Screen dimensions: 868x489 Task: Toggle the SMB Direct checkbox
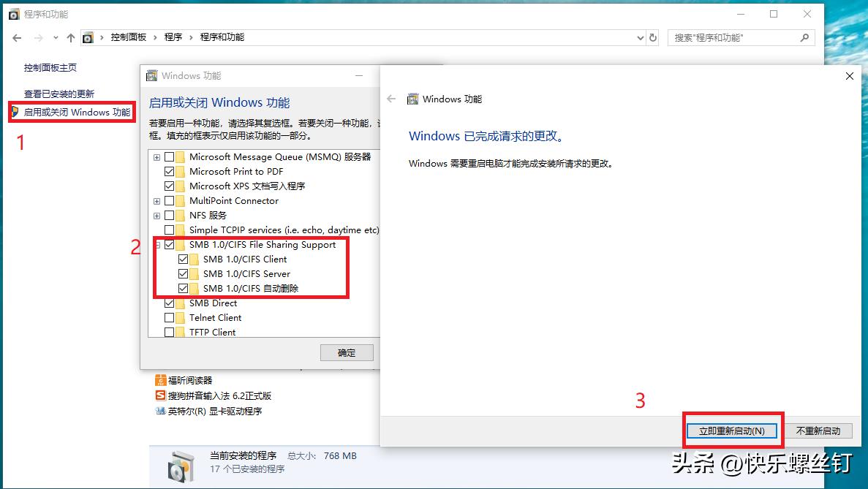[x=170, y=303]
